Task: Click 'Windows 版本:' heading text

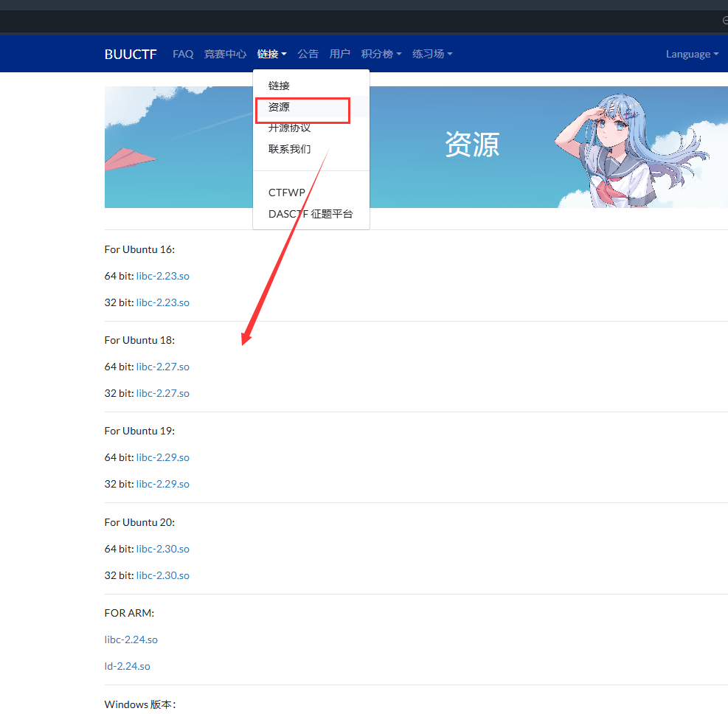Action: (140, 704)
